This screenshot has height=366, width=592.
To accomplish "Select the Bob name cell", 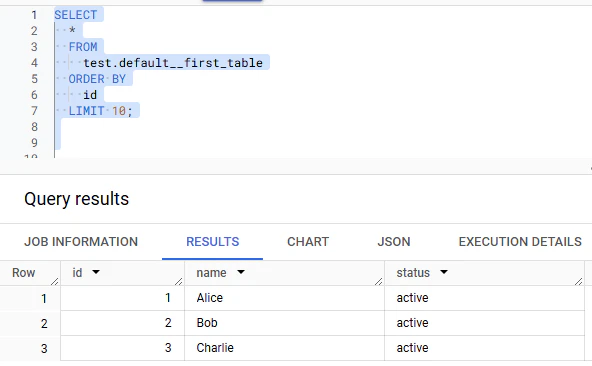I will click(285, 323).
